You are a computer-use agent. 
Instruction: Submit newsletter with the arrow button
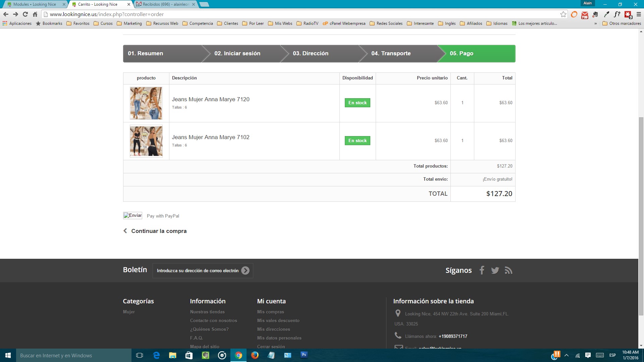click(245, 270)
